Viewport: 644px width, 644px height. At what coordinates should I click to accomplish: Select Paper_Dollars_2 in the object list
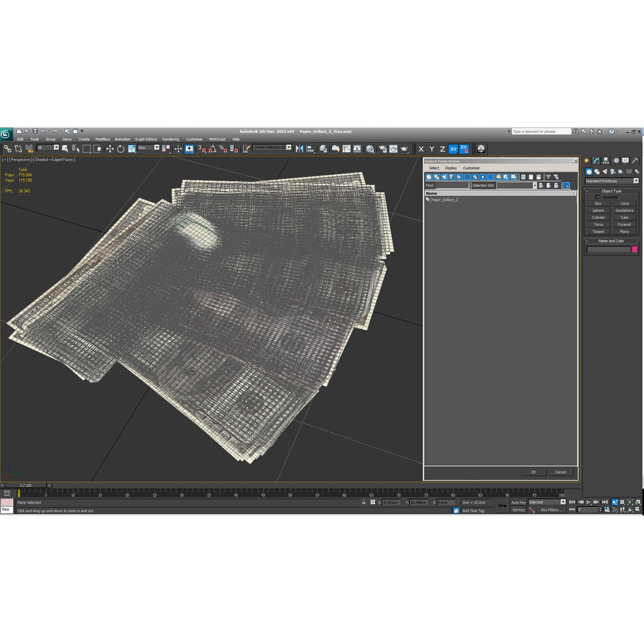(444, 200)
